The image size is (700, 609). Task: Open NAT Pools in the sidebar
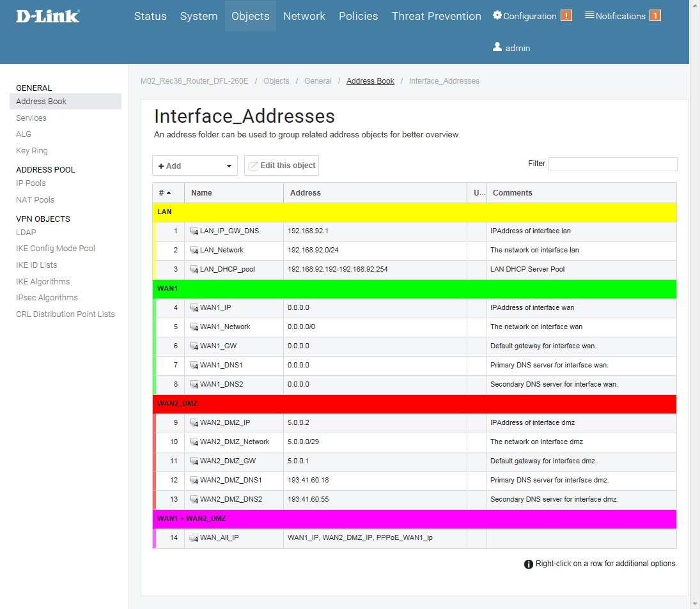tap(35, 200)
